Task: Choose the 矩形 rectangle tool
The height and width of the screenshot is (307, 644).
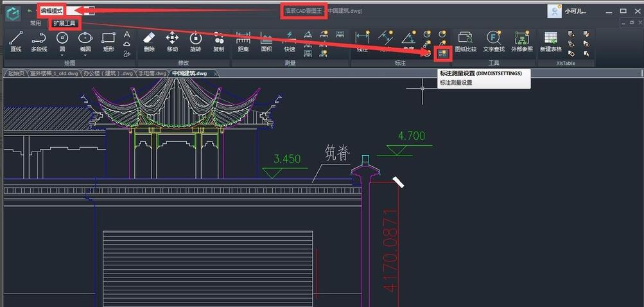Action: (x=109, y=40)
